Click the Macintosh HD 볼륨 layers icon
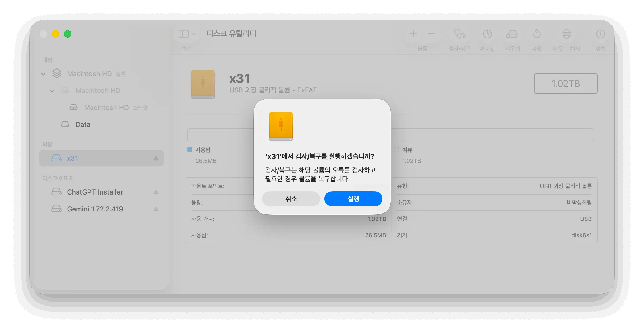 [x=57, y=73]
